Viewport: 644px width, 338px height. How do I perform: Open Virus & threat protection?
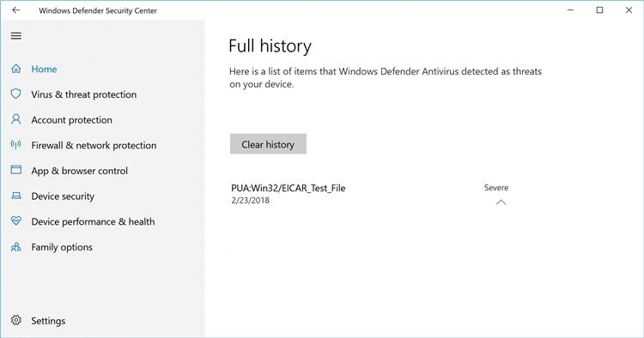click(x=84, y=94)
